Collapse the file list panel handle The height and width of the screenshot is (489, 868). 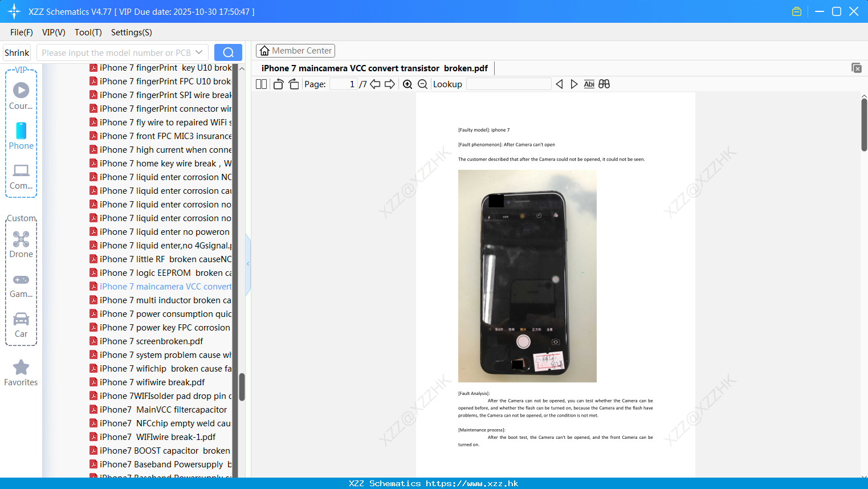pyautogui.click(x=248, y=264)
